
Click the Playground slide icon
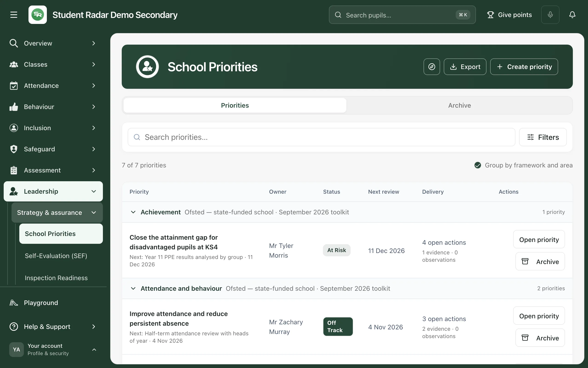[x=14, y=303]
